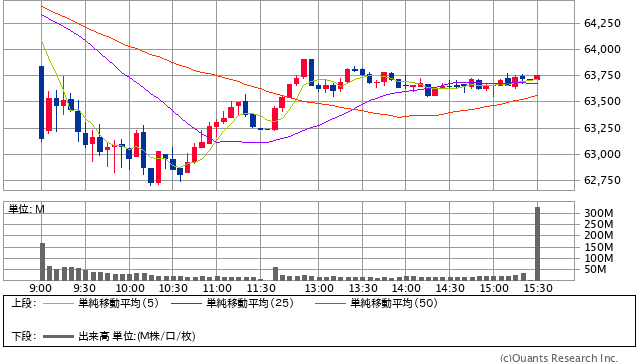Click the 下段: legend label
The image size is (638, 362).
(24, 336)
